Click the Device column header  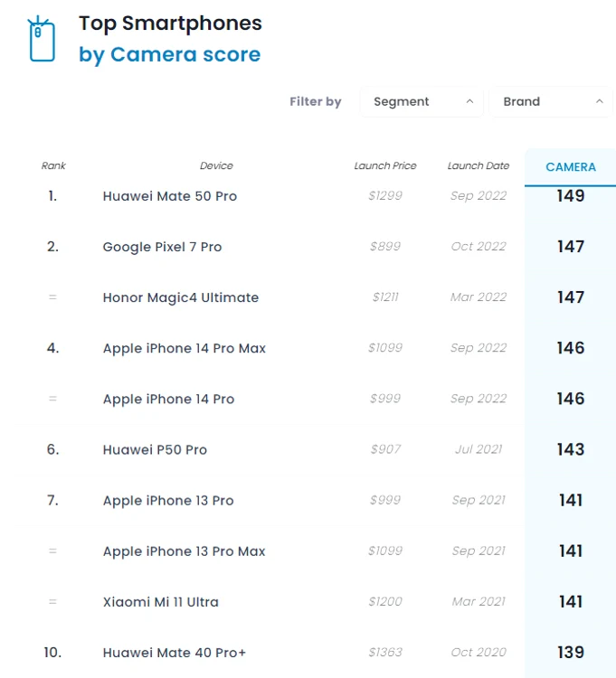pos(216,165)
